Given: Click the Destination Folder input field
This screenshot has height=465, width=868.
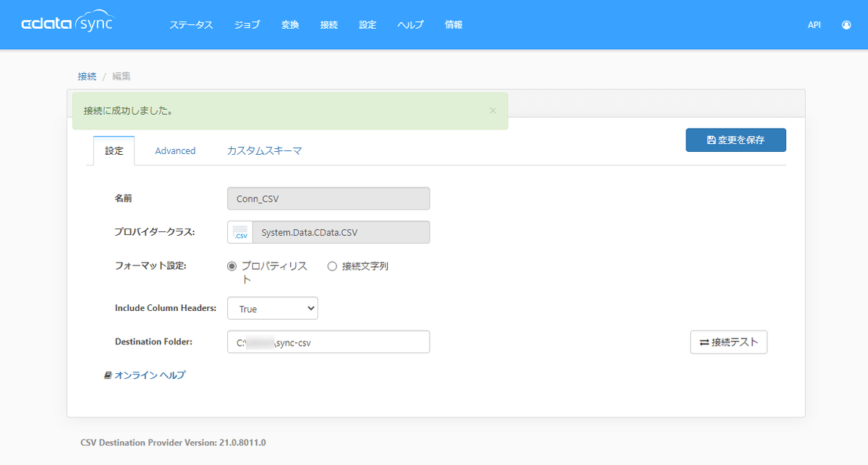Looking at the screenshot, I should (x=328, y=342).
